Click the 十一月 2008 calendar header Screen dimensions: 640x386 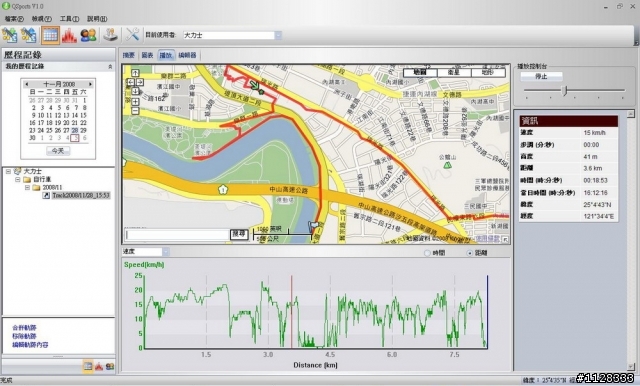coord(59,84)
